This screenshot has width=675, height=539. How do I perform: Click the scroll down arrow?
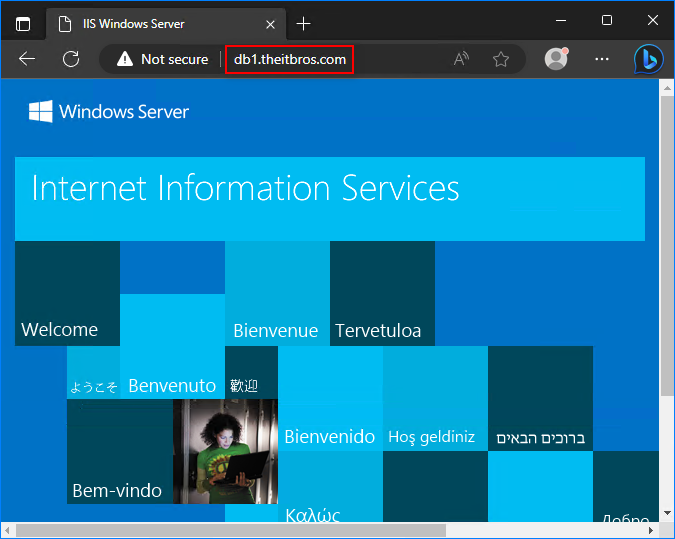pyautogui.click(x=667, y=513)
